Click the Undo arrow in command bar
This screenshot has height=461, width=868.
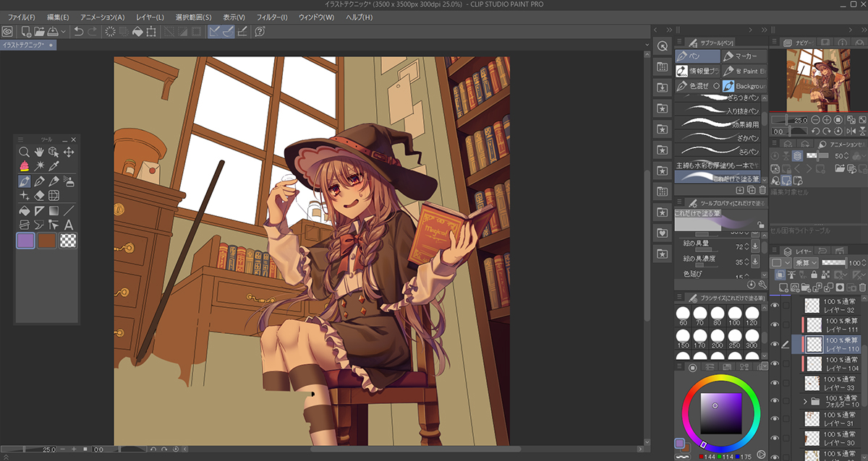[79, 32]
